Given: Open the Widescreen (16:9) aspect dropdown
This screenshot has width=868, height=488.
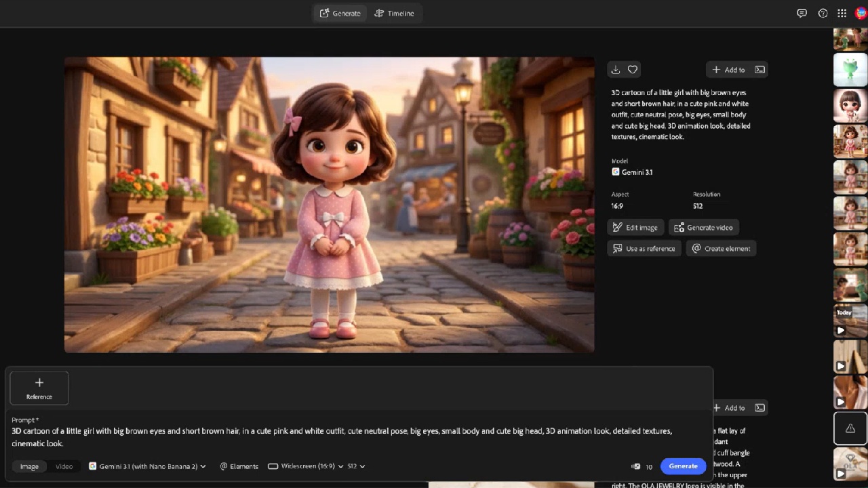Looking at the screenshot, I should click(x=305, y=466).
